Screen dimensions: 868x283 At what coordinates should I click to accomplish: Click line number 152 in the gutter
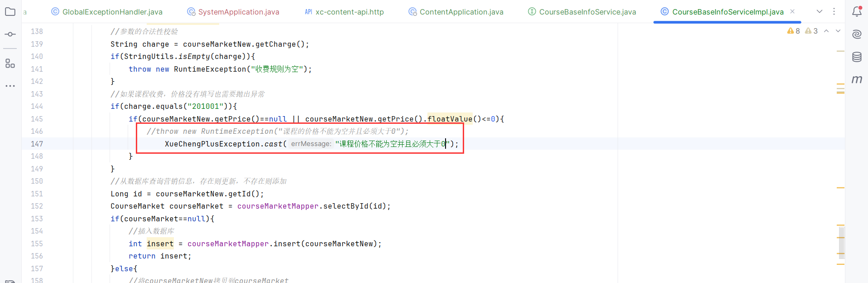(x=37, y=206)
